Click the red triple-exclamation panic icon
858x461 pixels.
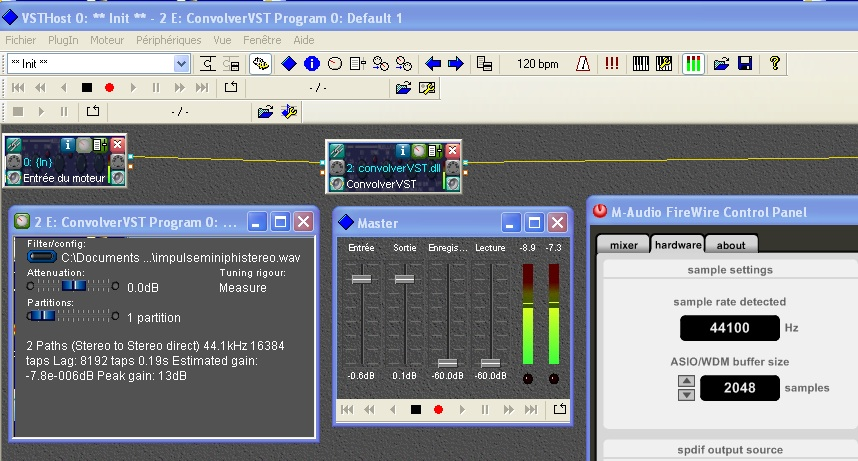coord(612,64)
